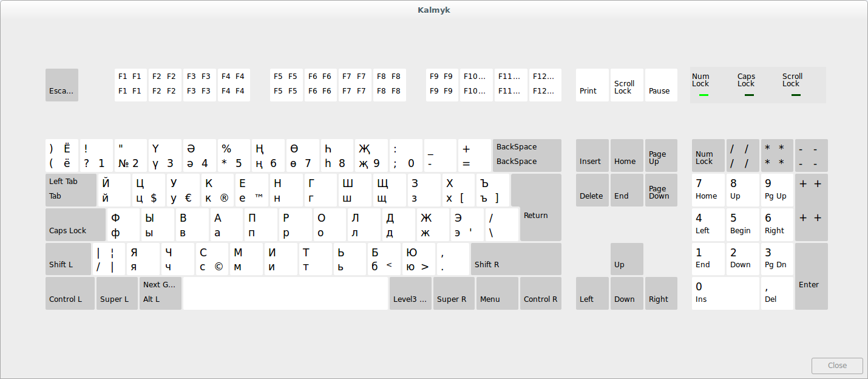Click the numpad minus key

[x=812, y=155]
